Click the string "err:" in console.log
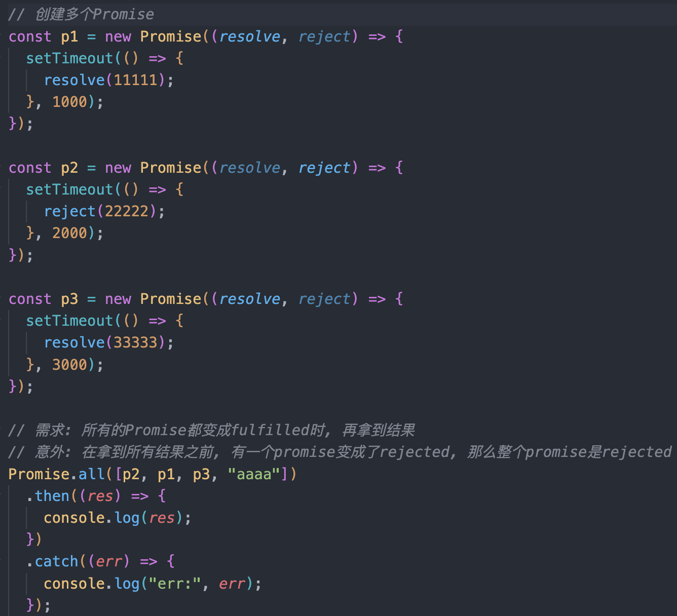 click(175, 584)
